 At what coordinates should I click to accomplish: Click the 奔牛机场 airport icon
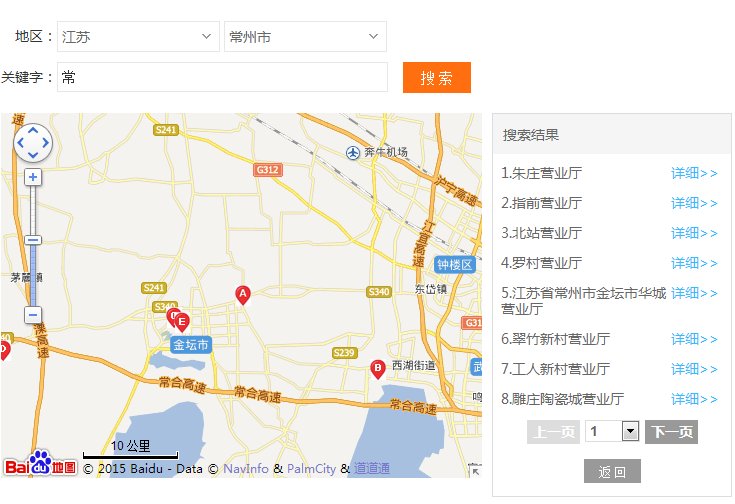(352, 152)
